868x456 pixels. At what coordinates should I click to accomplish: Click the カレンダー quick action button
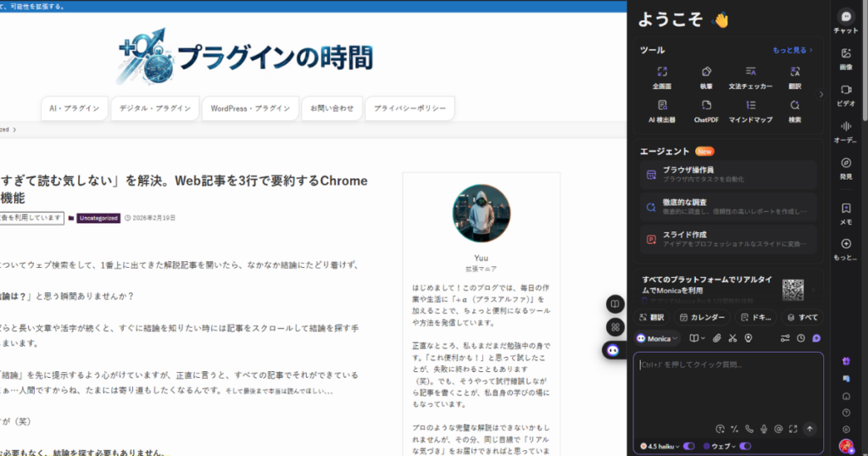click(701, 317)
